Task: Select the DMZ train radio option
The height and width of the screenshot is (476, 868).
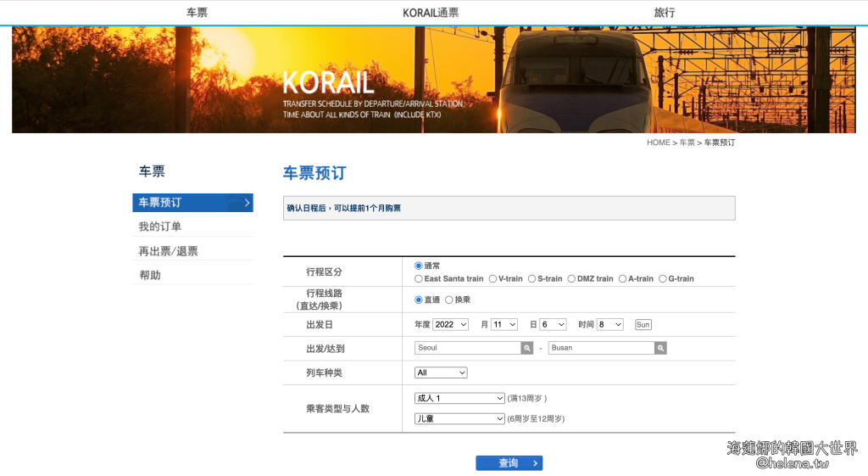Action: point(571,279)
